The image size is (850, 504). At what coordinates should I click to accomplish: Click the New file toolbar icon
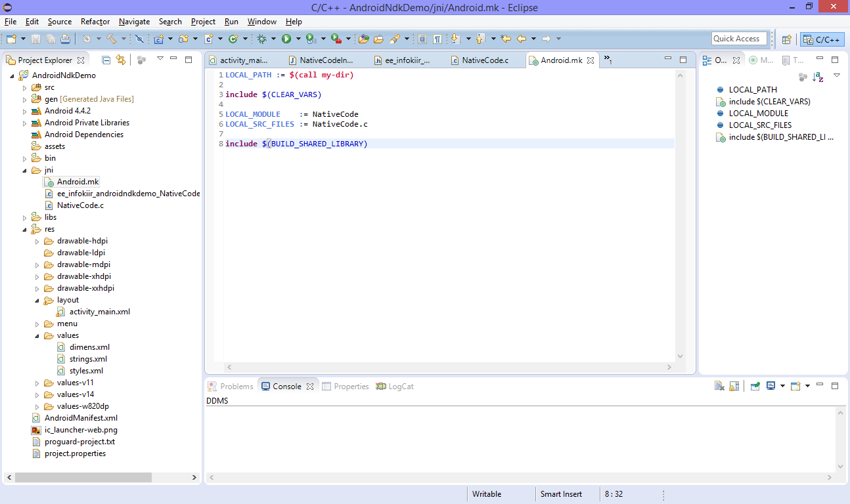pyautogui.click(x=11, y=39)
